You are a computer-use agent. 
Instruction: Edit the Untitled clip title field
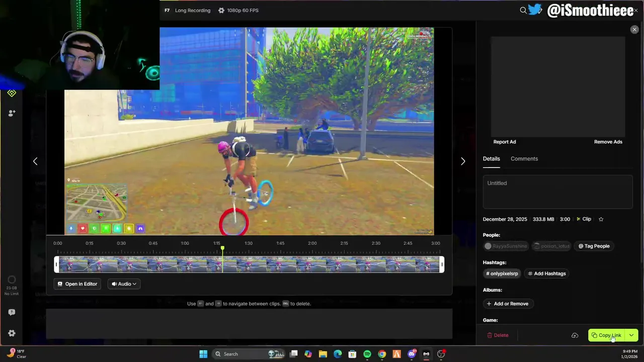557,192
